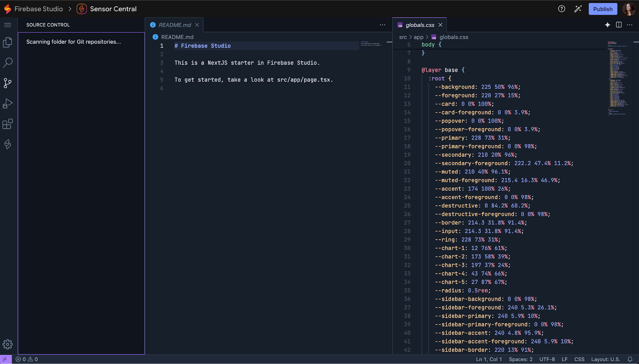
Task: Select the Source Control branch icon
Action: 8,83
